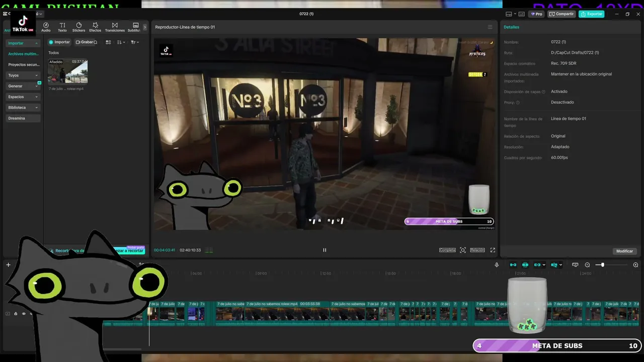Zoom out the timeline
644x362 pixels.
pyautogui.click(x=587, y=265)
